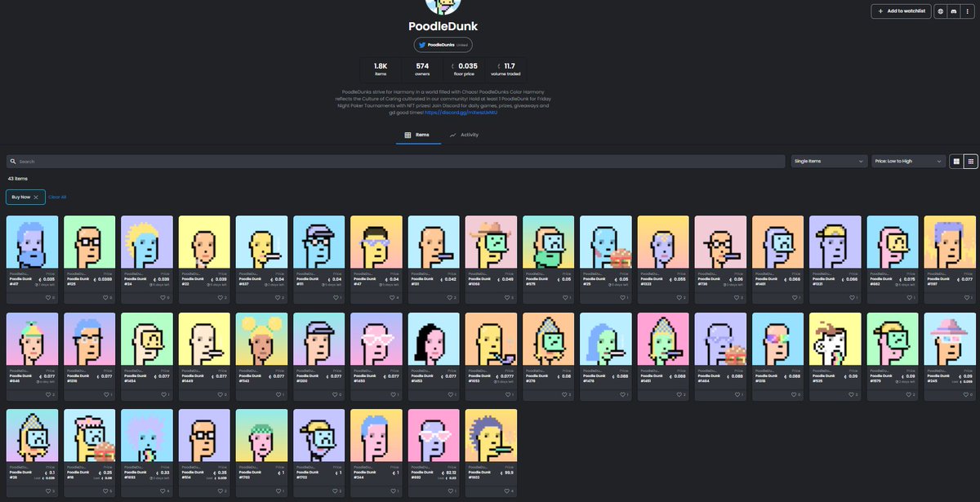Remove the Buy Now filter chip

point(36,197)
